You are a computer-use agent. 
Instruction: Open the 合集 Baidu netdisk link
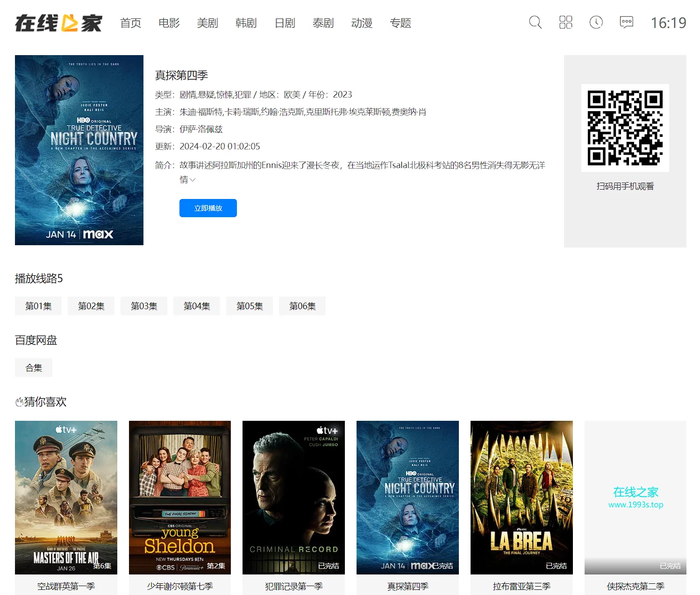click(34, 368)
